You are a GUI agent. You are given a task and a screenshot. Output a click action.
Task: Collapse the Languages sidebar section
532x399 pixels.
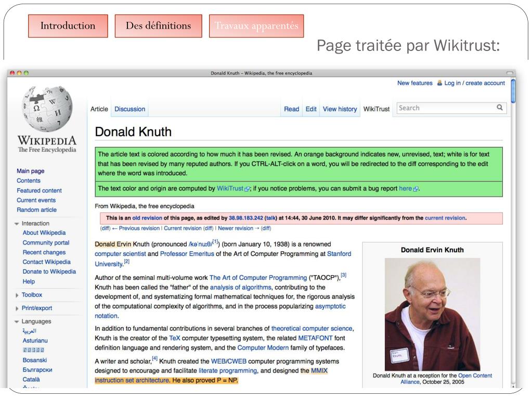[17, 321]
